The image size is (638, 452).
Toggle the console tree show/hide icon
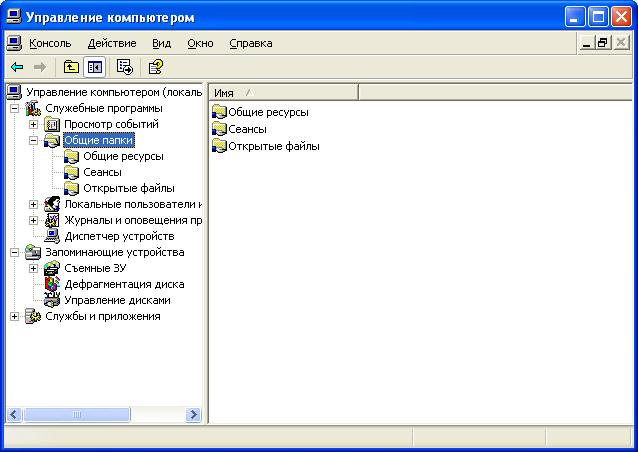click(x=94, y=67)
